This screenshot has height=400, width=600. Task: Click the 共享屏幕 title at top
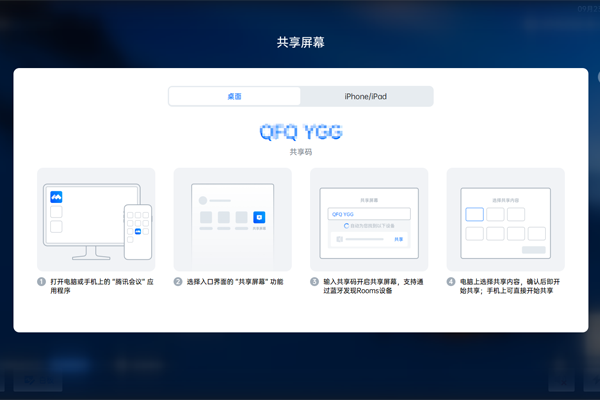300,43
